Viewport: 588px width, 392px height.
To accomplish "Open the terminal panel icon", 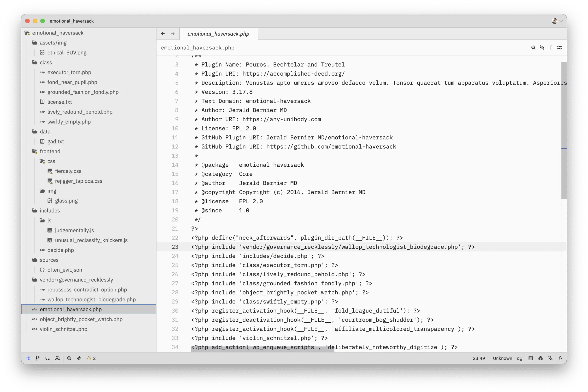I will coord(531,358).
